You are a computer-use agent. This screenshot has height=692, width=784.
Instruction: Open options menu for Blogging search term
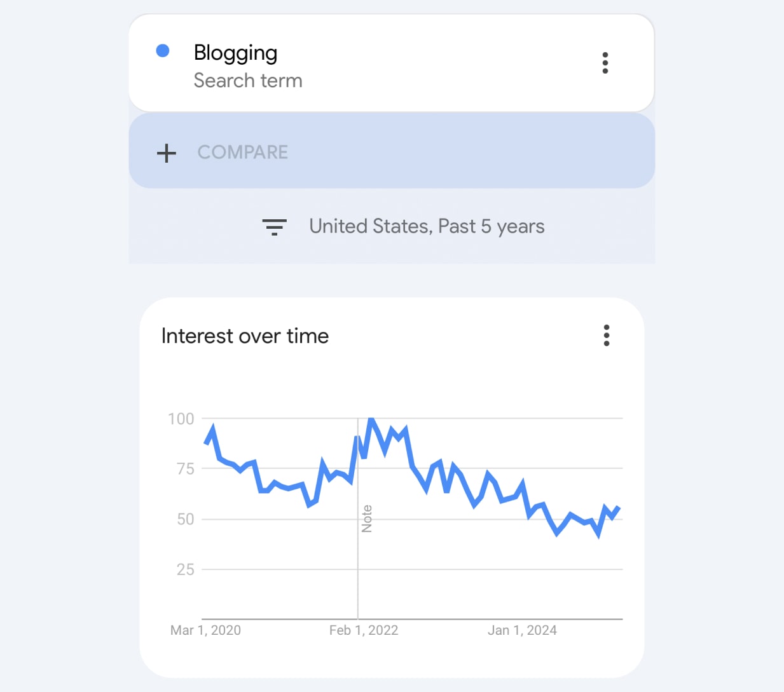pos(605,63)
